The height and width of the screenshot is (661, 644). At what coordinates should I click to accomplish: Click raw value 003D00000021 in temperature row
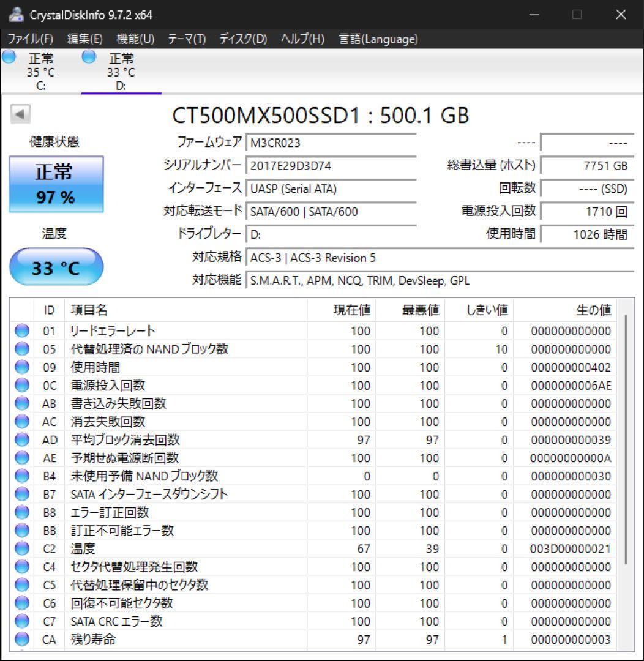[x=570, y=549]
